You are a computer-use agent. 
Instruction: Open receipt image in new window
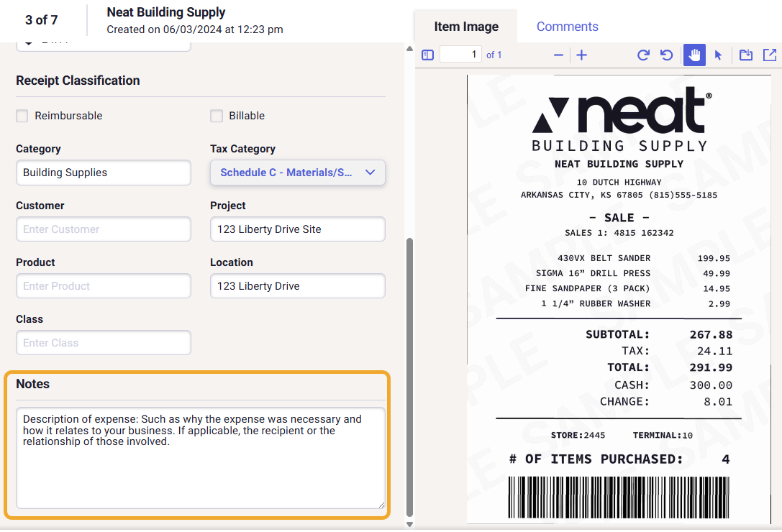[x=769, y=55]
